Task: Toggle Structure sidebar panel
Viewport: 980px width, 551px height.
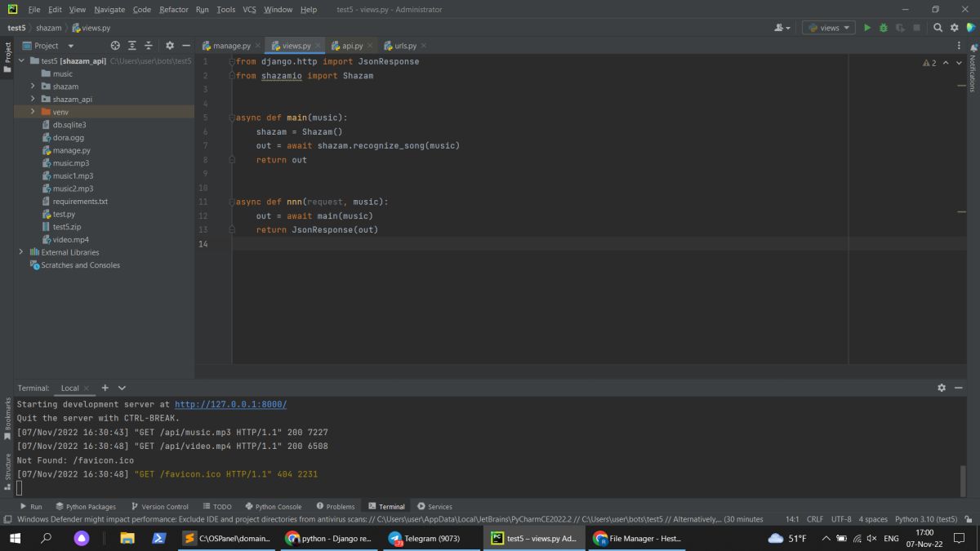Action: pos(7,472)
